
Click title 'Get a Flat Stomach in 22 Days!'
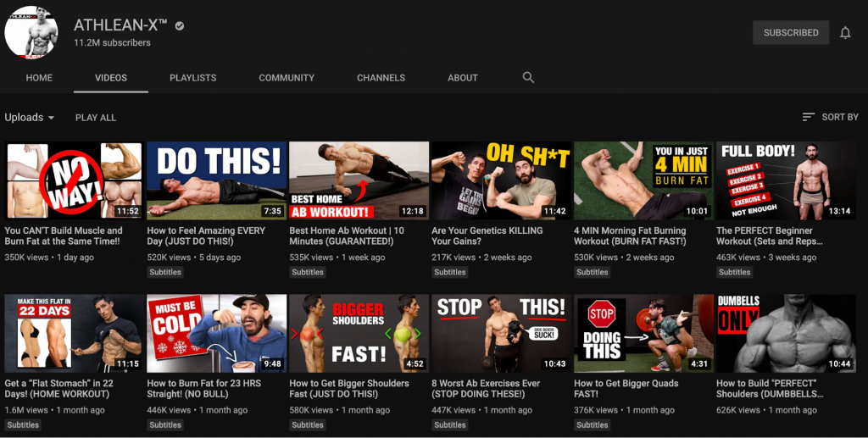(x=58, y=388)
